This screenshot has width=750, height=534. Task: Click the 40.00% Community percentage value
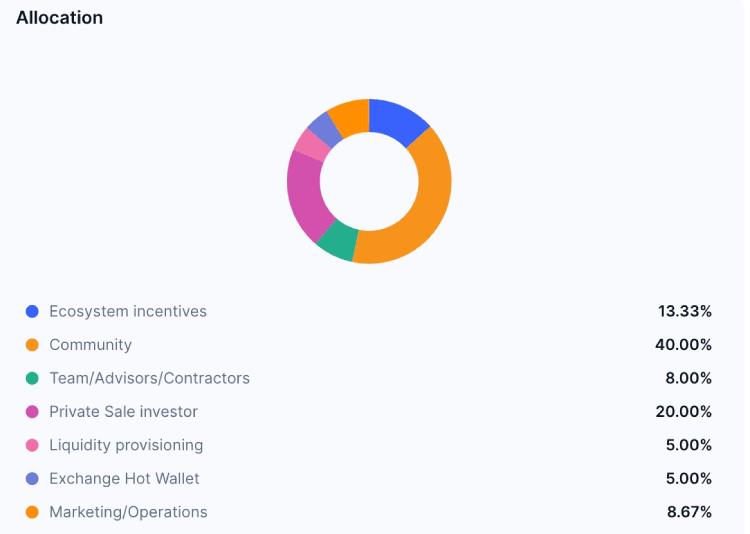[684, 345]
